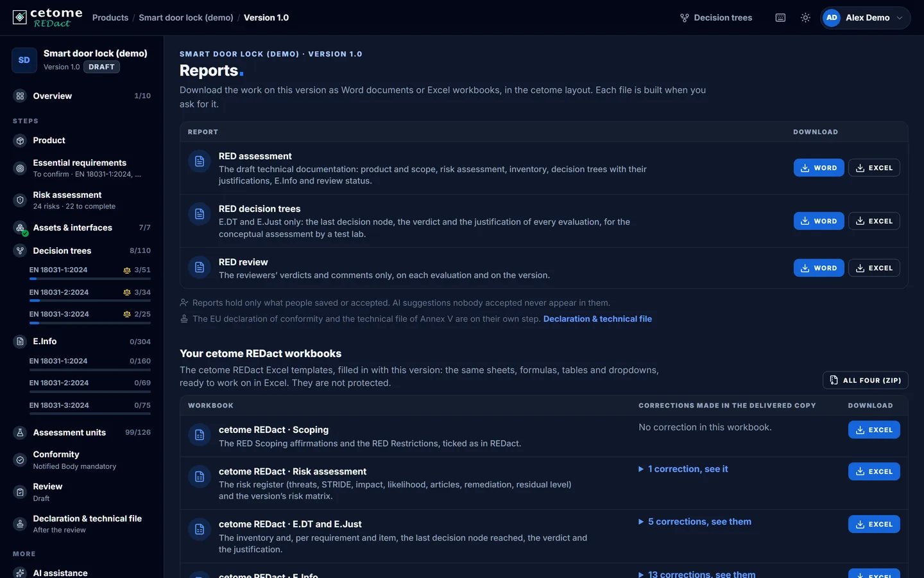This screenshot has width=924, height=578.
Task: Select the Product step icon
Action: (x=20, y=141)
